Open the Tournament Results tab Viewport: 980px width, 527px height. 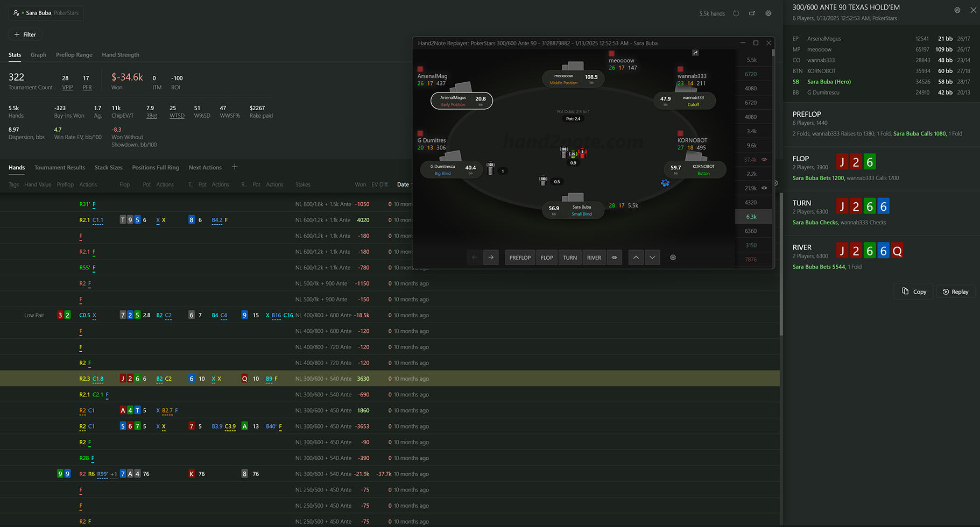click(x=59, y=167)
